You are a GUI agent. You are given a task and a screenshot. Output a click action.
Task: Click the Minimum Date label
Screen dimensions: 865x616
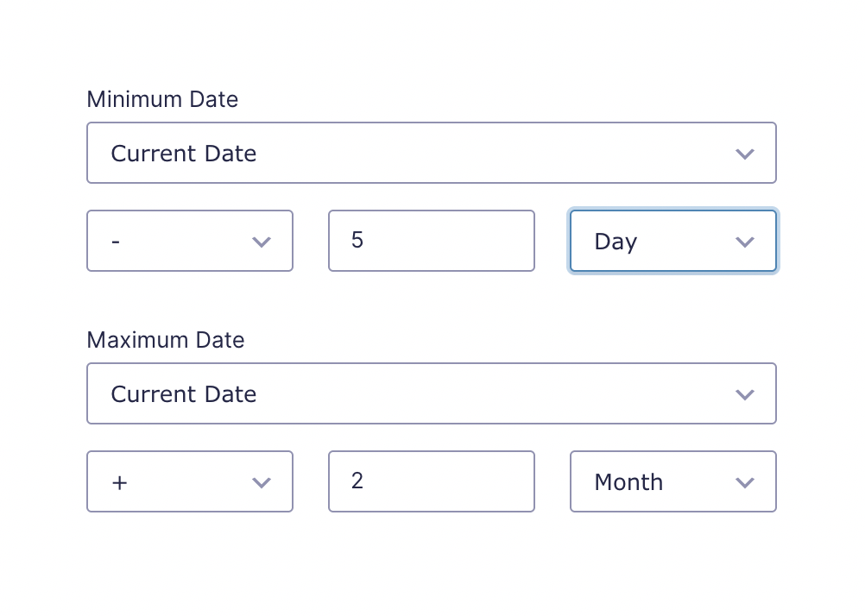click(163, 99)
